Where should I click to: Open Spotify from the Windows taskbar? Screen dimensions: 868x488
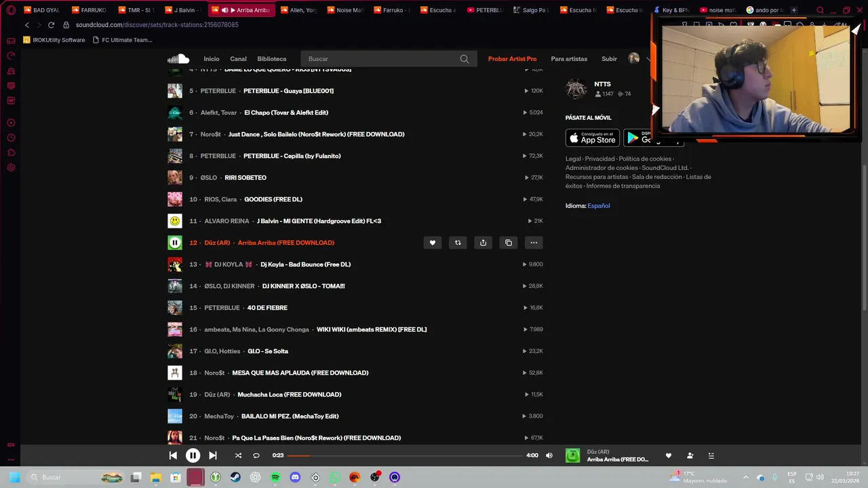coord(275,477)
